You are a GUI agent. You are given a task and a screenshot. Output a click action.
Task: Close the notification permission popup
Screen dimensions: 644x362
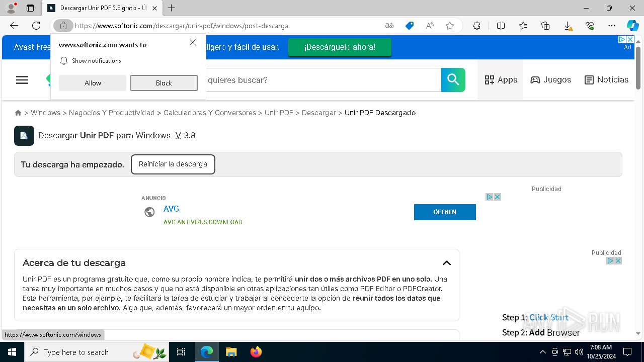point(193,43)
